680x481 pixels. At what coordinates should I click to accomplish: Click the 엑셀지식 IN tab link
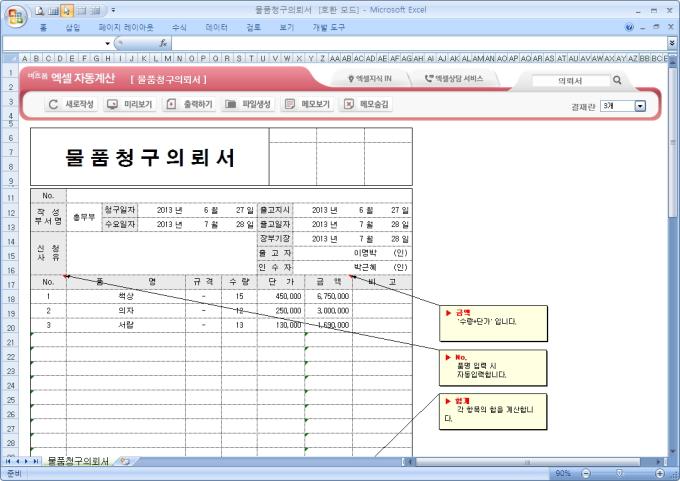pyautogui.click(x=370, y=79)
